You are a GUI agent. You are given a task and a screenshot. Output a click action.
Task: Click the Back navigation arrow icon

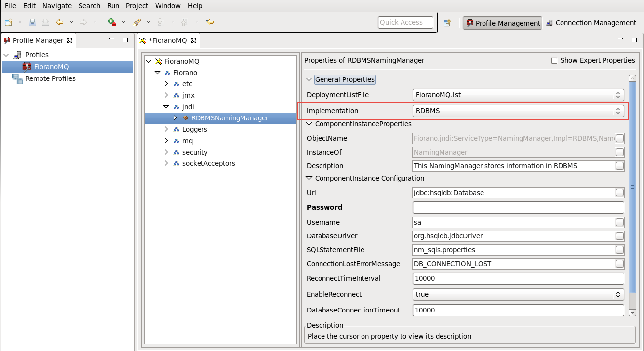tap(60, 22)
